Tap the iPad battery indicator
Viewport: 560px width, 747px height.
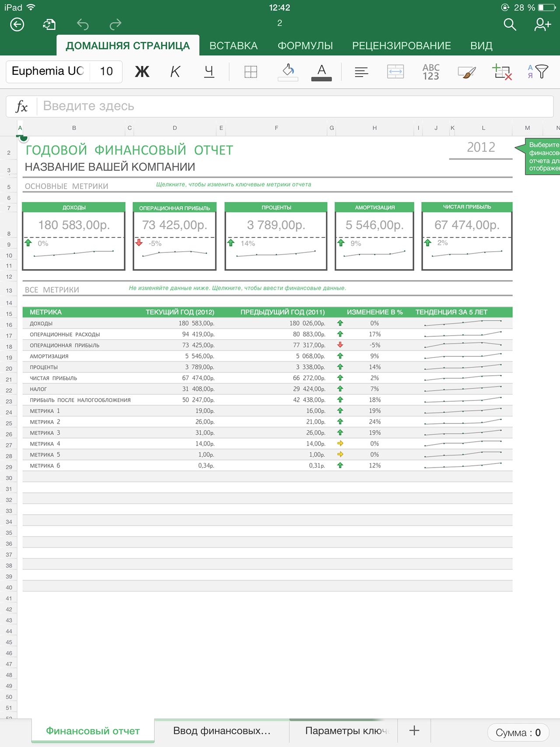coord(547,7)
